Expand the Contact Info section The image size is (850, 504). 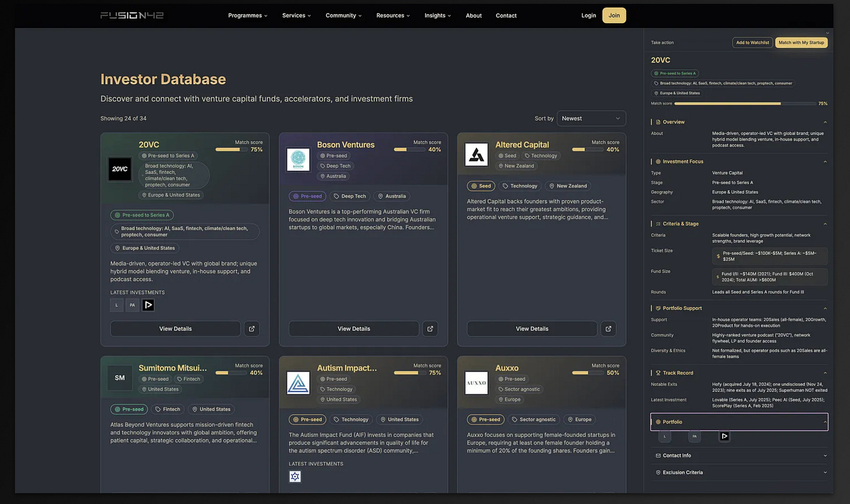[825, 456]
